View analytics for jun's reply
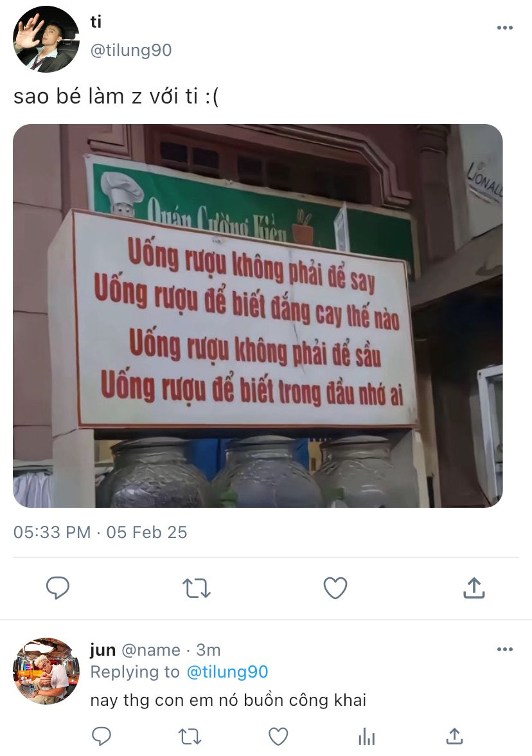 pyautogui.click(x=367, y=737)
